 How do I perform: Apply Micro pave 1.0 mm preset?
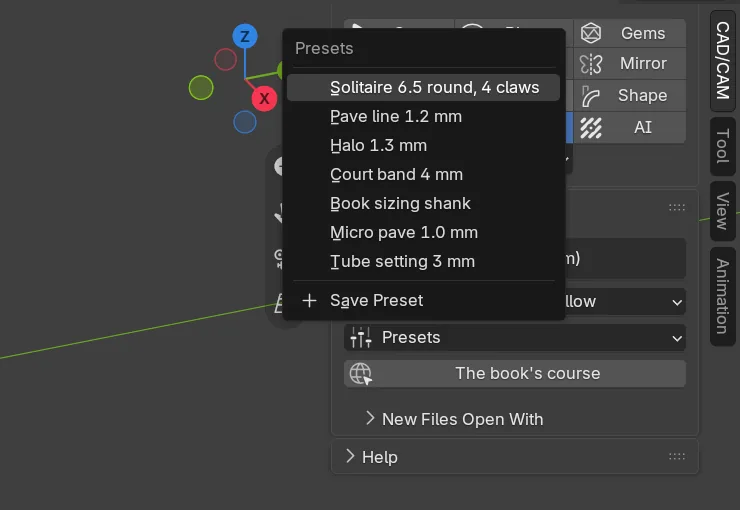[423, 233]
